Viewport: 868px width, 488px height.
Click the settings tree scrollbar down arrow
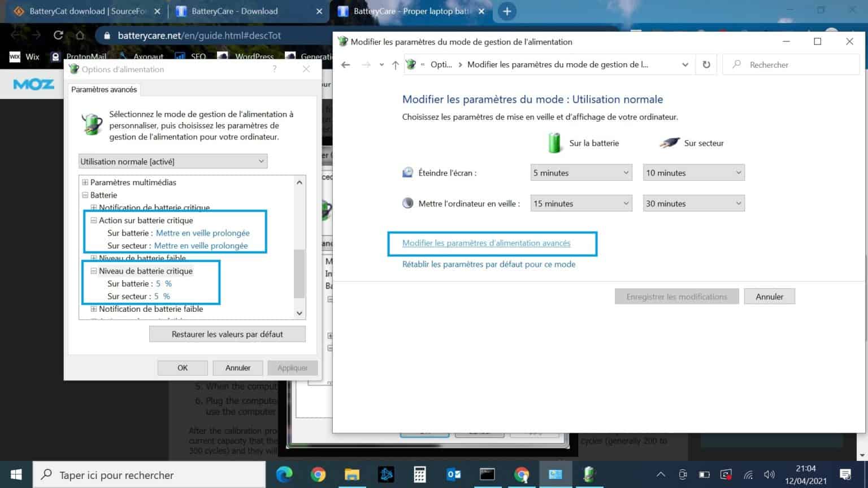pos(300,313)
